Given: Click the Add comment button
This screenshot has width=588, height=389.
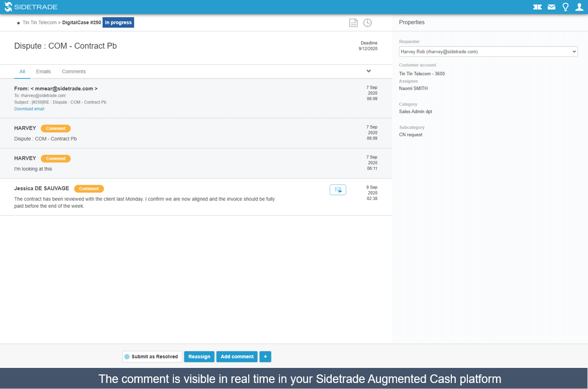Looking at the screenshot, I should [x=237, y=356].
